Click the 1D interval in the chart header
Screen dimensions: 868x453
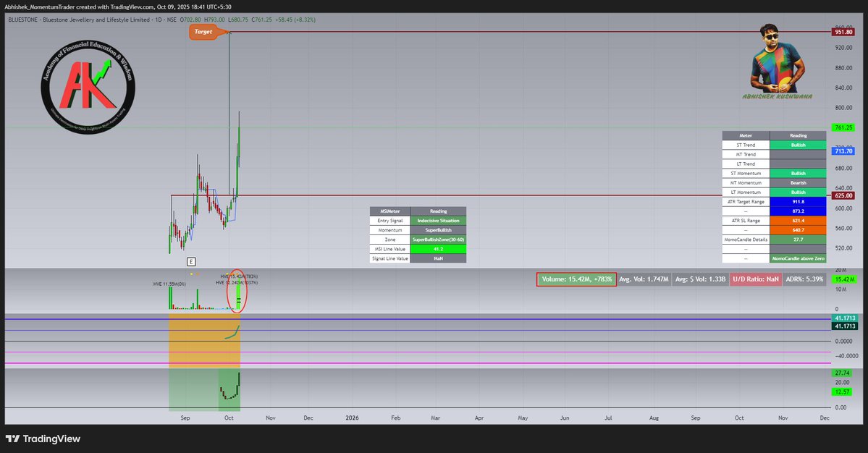click(159, 20)
